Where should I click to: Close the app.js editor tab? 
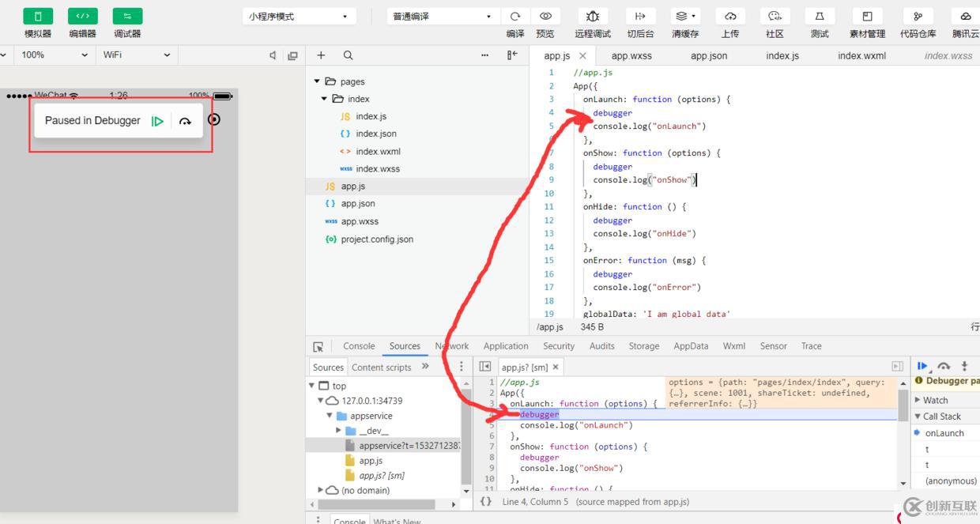(x=582, y=56)
